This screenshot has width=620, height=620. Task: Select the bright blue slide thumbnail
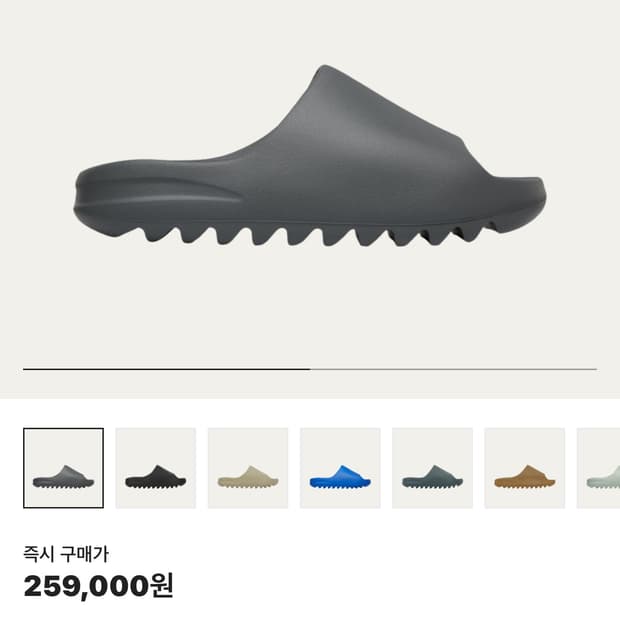(x=340, y=468)
